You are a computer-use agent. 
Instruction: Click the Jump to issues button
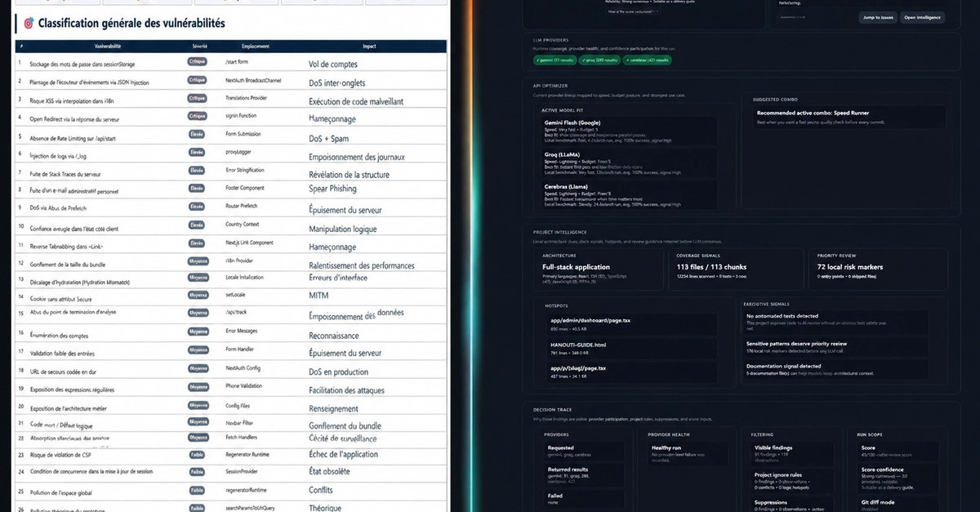[x=876, y=17]
